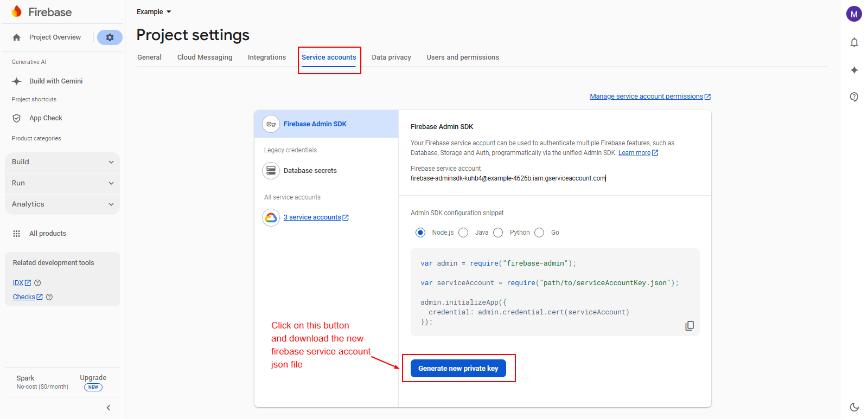Viewport: 868px width, 419px height.
Task: Switch to the Integrations tab
Action: (x=267, y=57)
